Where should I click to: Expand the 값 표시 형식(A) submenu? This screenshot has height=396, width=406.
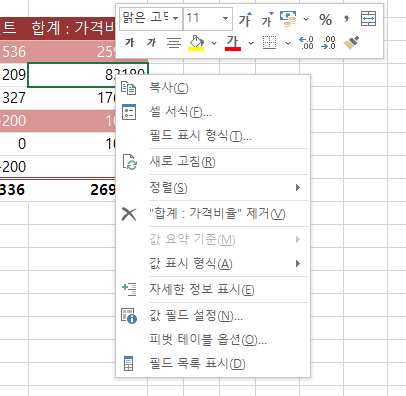[213, 264]
